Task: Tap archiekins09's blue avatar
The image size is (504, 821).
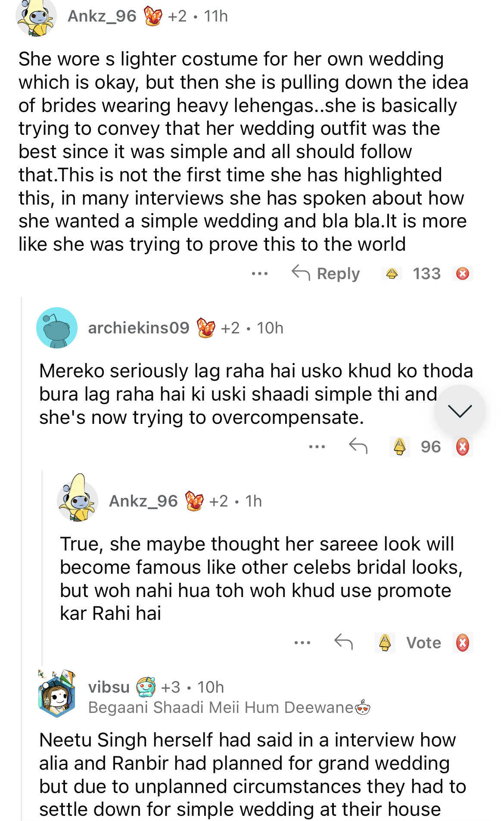Action: (x=57, y=328)
